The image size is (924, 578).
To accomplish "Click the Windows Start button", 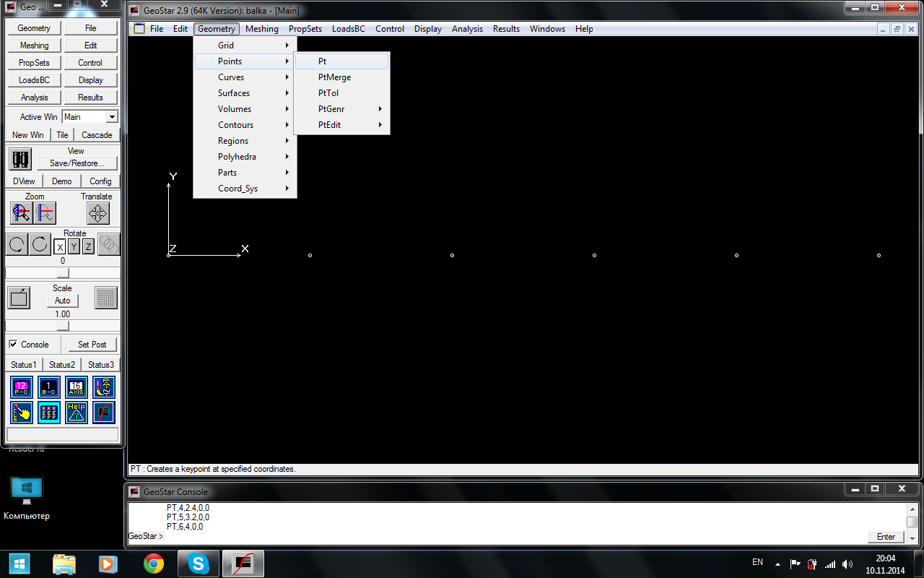I will (19, 564).
